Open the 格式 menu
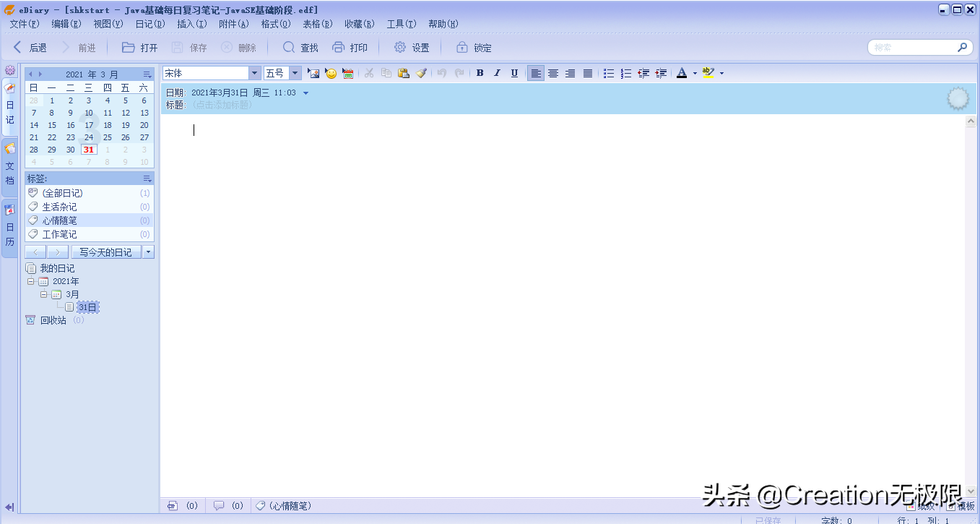Viewport: 980px width, 524px height. (x=274, y=23)
